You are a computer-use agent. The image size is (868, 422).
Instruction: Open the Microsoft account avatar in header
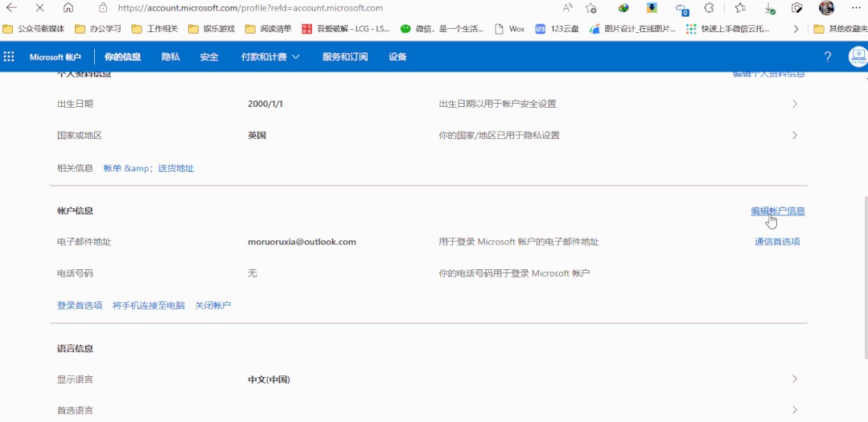858,57
